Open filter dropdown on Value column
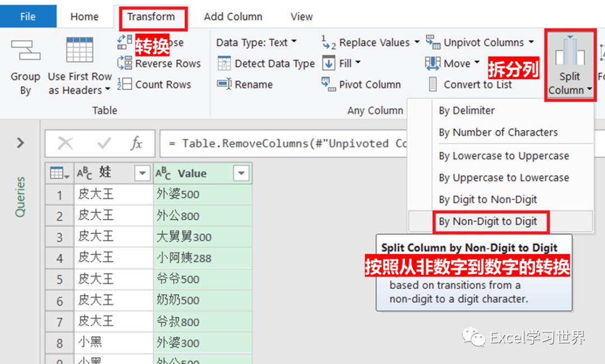 click(241, 174)
